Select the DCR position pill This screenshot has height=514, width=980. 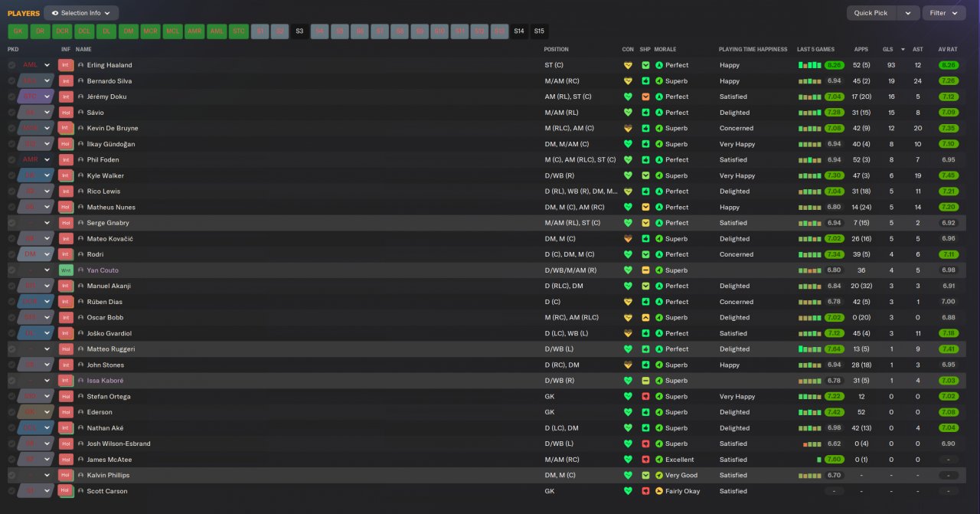[62, 31]
